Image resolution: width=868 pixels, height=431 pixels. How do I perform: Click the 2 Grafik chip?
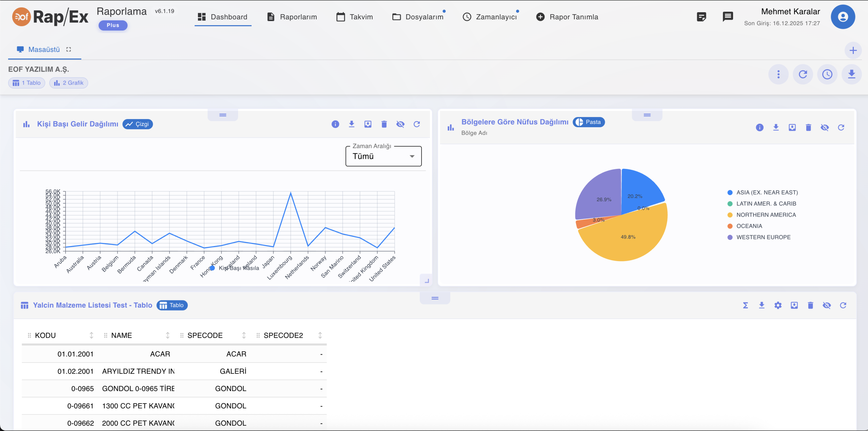point(69,83)
